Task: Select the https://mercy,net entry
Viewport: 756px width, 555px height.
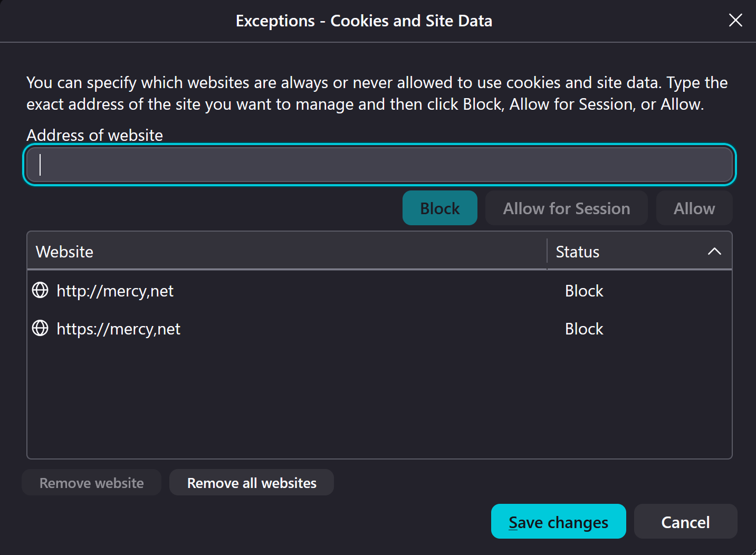Action: (379, 329)
